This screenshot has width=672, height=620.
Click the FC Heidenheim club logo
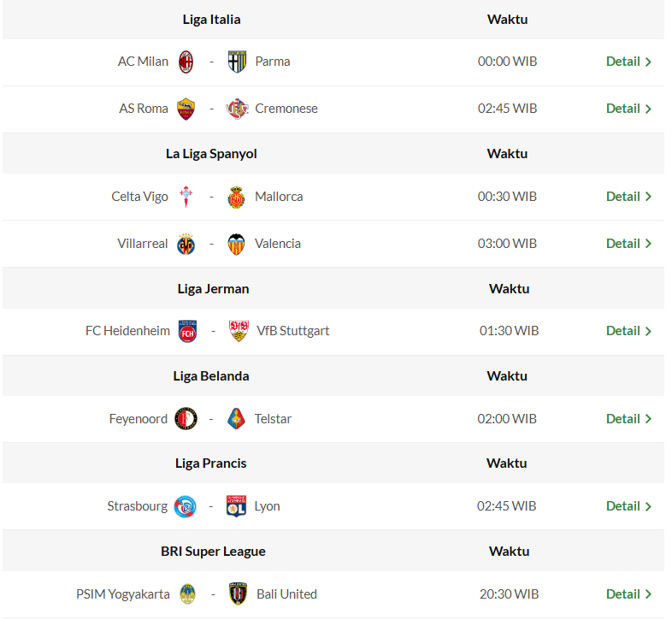click(x=188, y=331)
